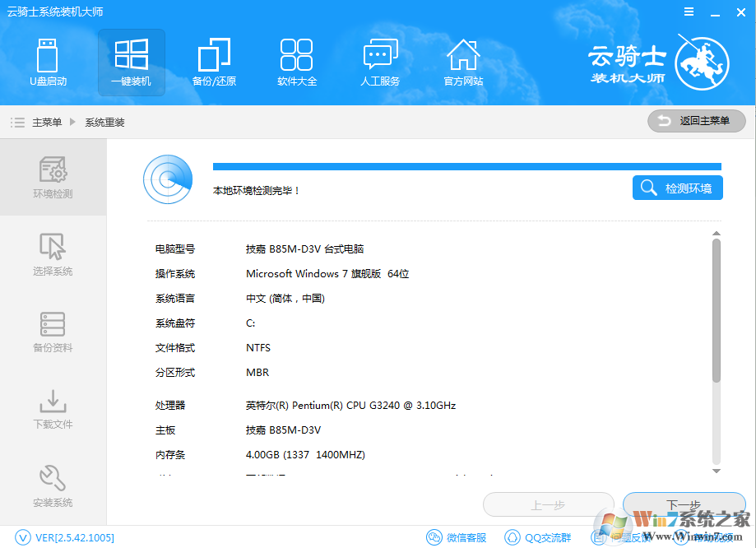Visit 官方网站 official website
Viewport: 756px width, 548px height.
click(x=462, y=62)
